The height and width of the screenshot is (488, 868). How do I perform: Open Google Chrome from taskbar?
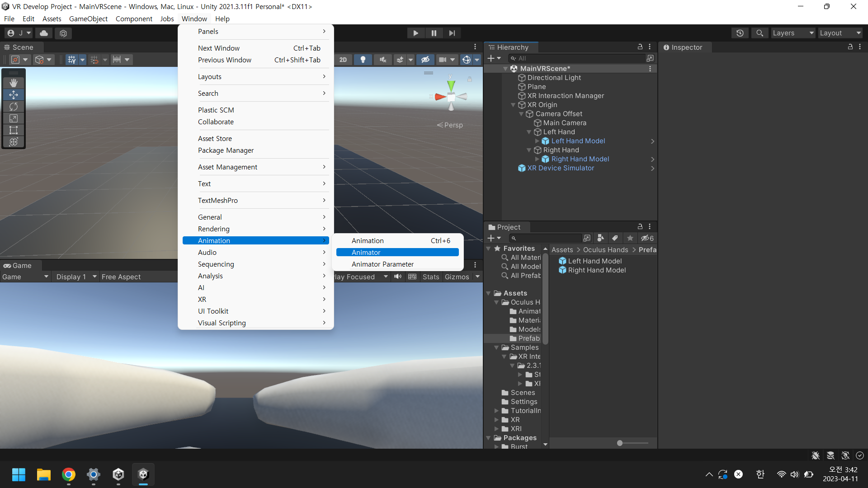click(69, 474)
